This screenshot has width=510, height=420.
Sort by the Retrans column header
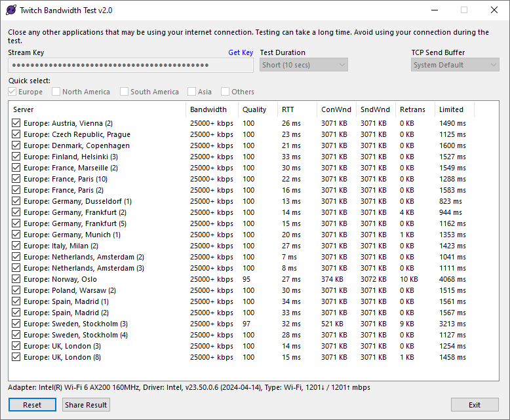[415, 109]
